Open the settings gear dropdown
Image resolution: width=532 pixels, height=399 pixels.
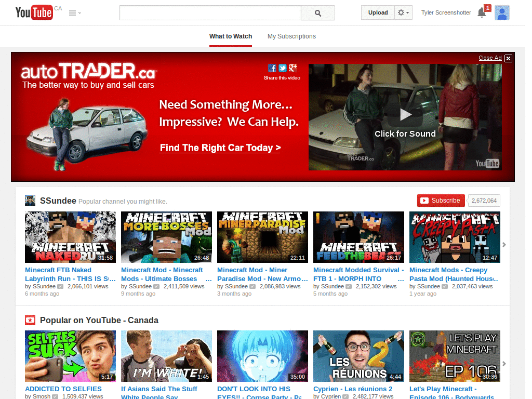403,12
